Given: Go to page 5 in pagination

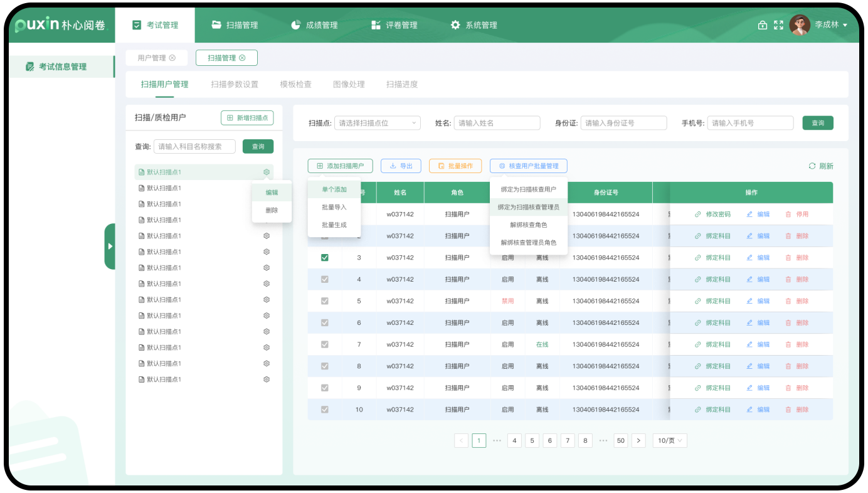Looking at the screenshot, I should coord(532,441).
